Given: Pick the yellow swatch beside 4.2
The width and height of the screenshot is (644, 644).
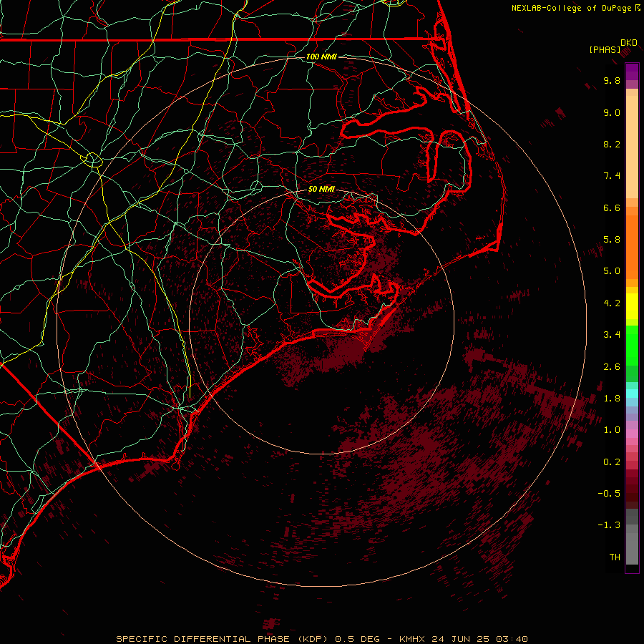Looking at the screenshot, I should [632, 306].
